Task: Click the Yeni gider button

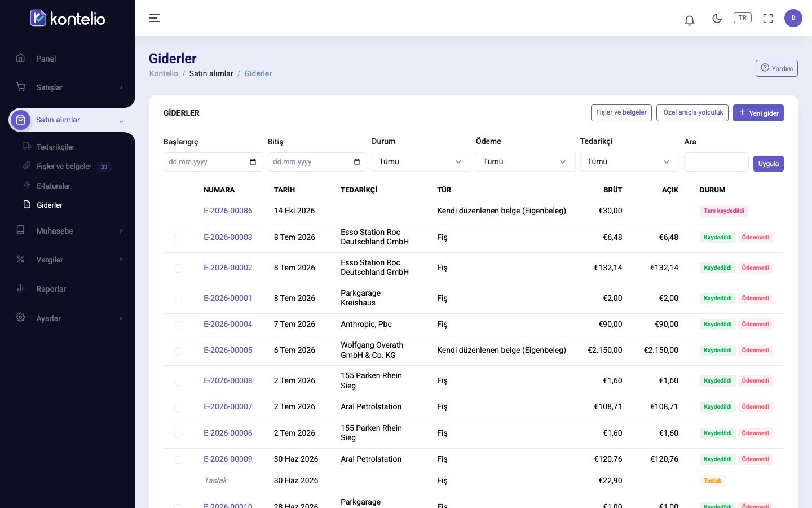Action: [x=758, y=113]
